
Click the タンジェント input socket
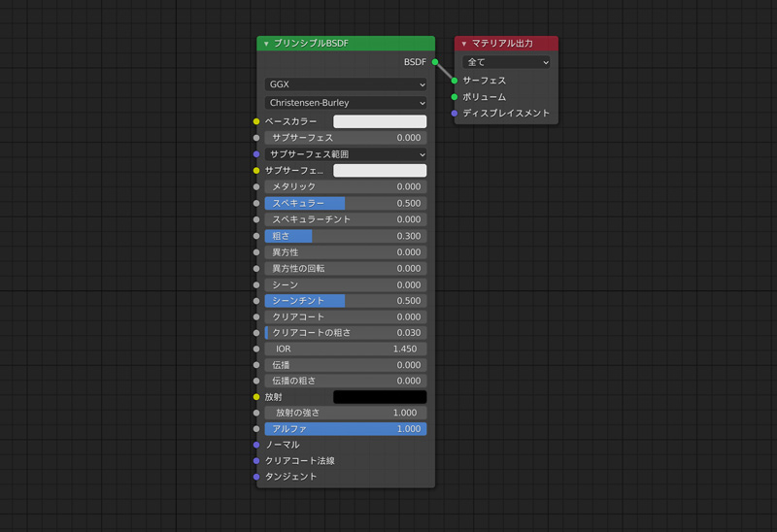[256, 477]
